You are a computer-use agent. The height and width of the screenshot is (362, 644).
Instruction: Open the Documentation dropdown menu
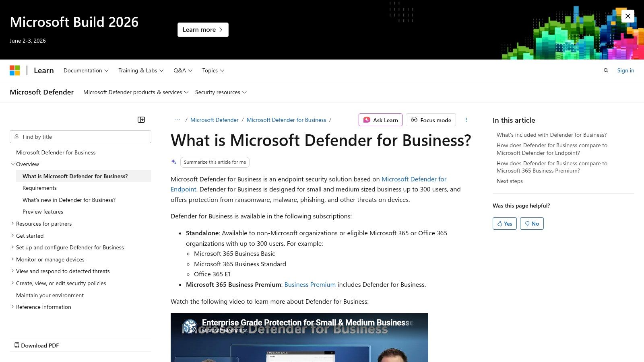[86, 70]
